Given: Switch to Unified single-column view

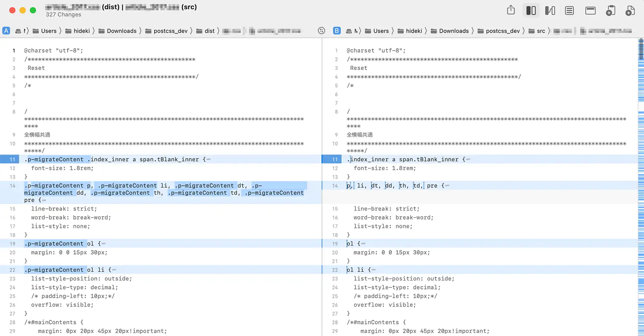Looking at the screenshot, I should [x=569, y=10].
